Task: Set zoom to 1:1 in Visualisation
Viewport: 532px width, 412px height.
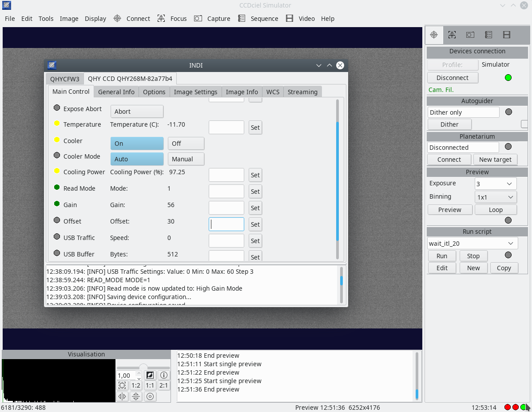Action: click(150, 385)
